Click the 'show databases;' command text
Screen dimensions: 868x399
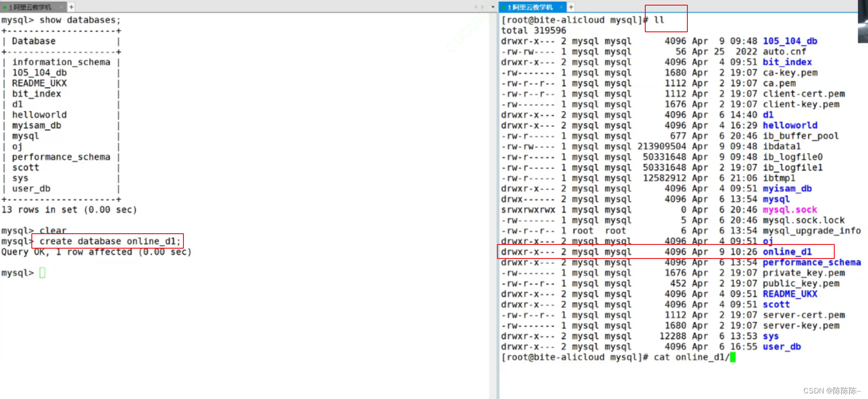click(x=80, y=20)
